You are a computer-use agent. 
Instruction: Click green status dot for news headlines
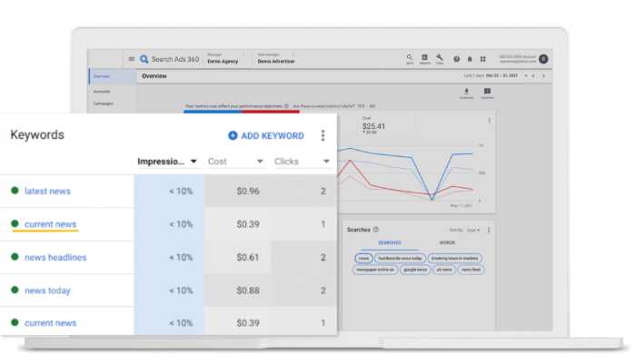[x=15, y=257]
